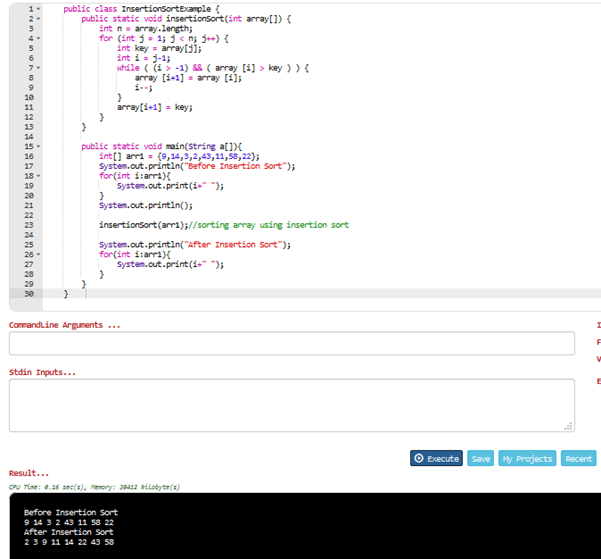Grab the Stdin textarea resize handle

570,428
